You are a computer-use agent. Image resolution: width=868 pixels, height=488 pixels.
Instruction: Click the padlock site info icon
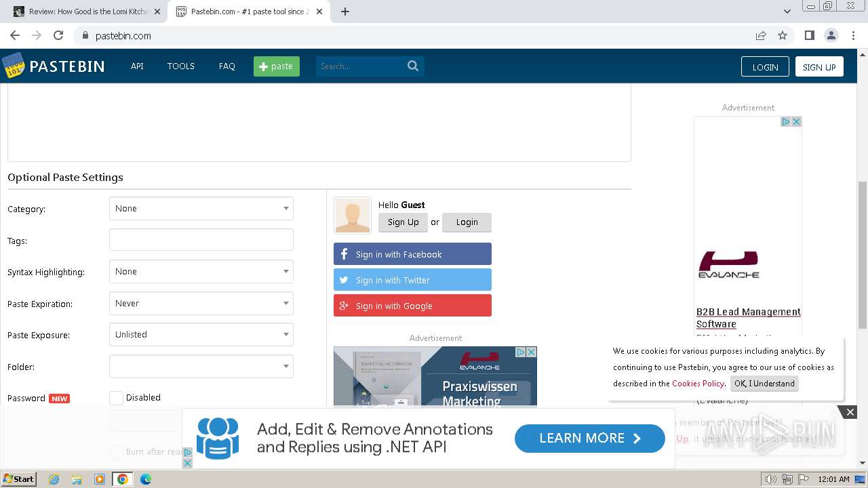[85, 36]
